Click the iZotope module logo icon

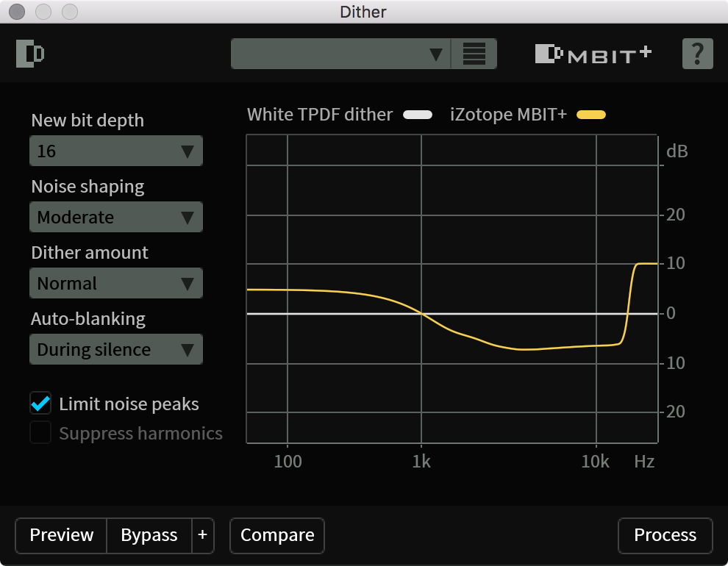point(30,54)
